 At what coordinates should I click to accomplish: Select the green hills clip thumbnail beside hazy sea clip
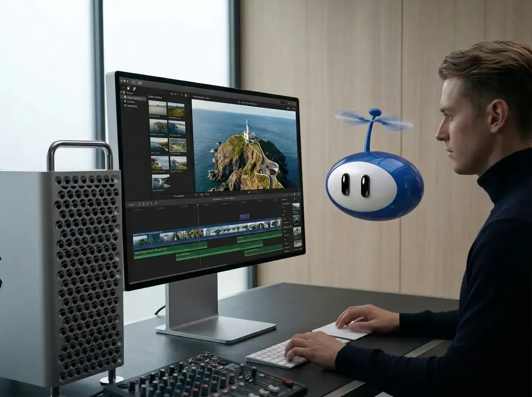(176, 110)
